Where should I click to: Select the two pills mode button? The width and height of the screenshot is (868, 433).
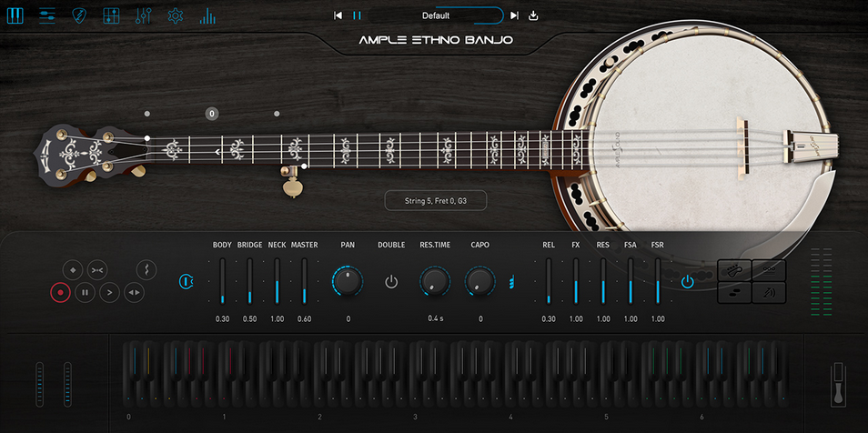pyautogui.click(x=734, y=292)
